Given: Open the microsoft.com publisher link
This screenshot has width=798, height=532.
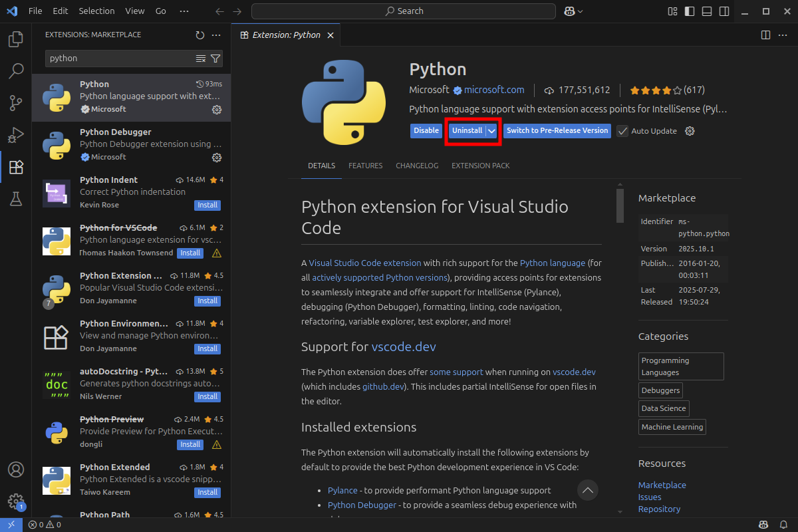Looking at the screenshot, I should coord(494,90).
